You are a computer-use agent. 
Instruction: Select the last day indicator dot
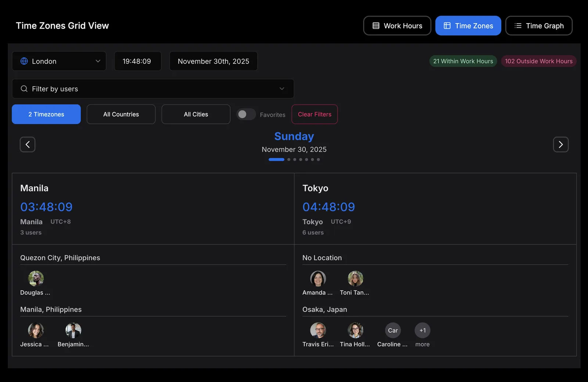click(318, 160)
